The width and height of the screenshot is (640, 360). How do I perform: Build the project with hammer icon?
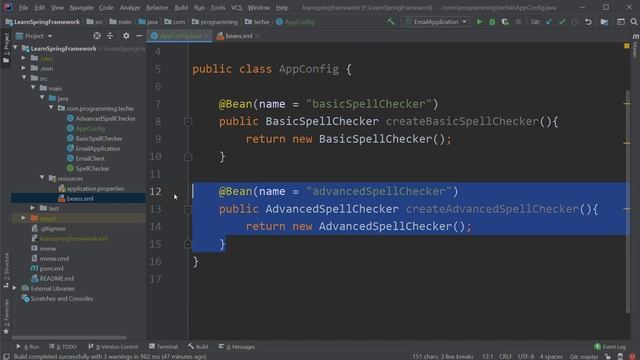[391, 22]
